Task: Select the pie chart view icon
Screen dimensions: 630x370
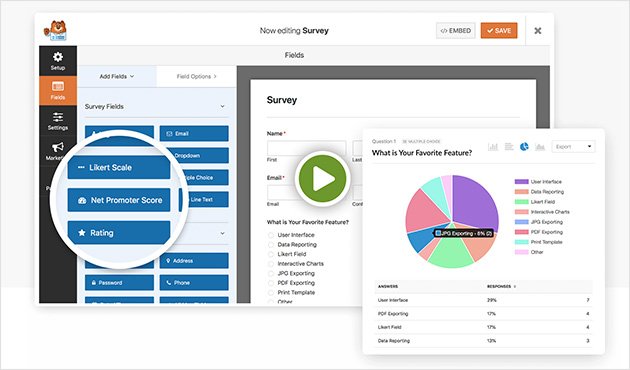Action: tap(524, 147)
